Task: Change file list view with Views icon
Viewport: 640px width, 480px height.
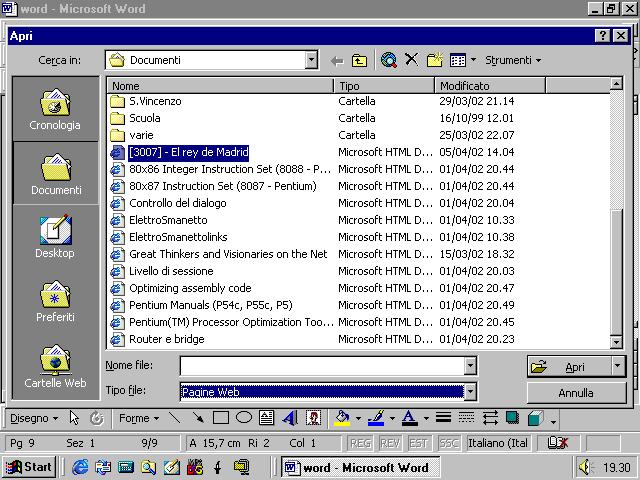Action: [x=458, y=60]
